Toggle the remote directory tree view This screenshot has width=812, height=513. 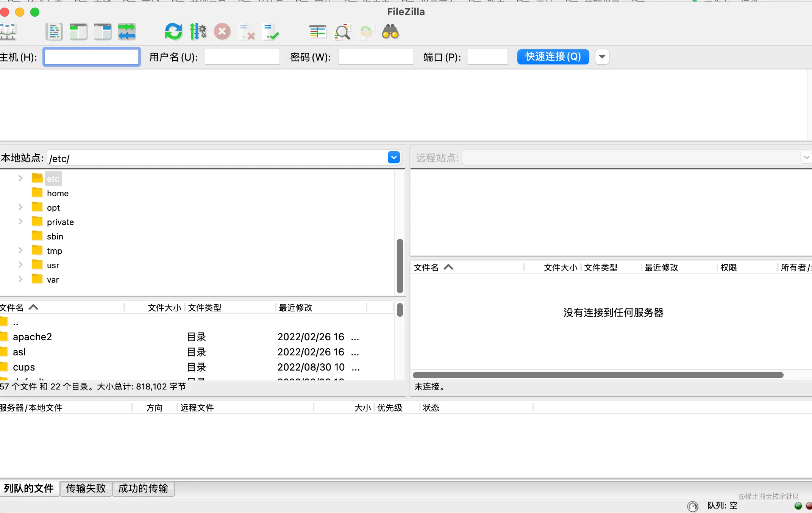pos(103,32)
